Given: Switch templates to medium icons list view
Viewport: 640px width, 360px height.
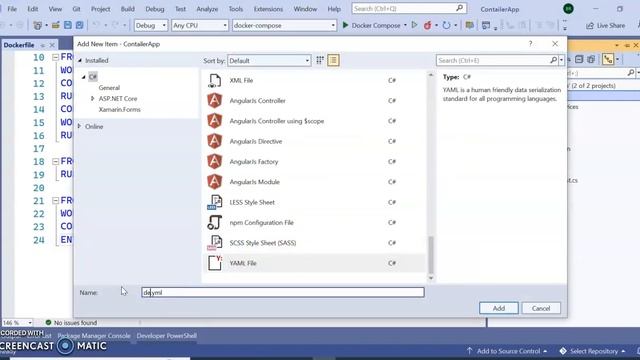Looking at the screenshot, I should (333, 60).
